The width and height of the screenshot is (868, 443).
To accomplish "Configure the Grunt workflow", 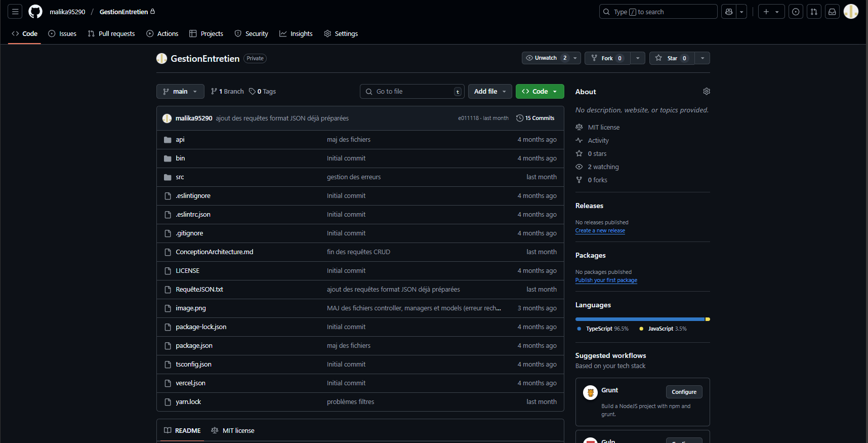I will pyautogui.click(x=684, y=392).
